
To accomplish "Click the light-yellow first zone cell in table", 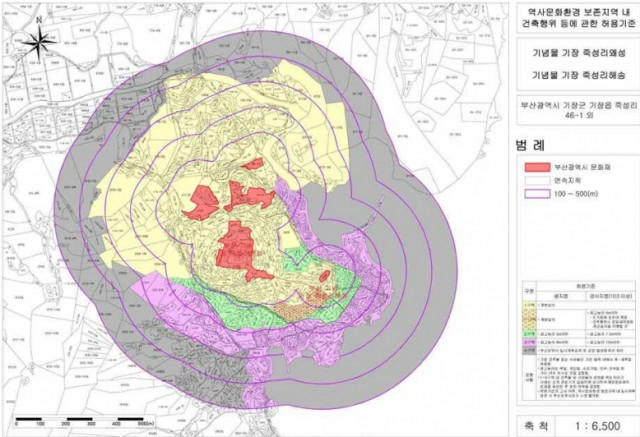I will pos(529,305).
